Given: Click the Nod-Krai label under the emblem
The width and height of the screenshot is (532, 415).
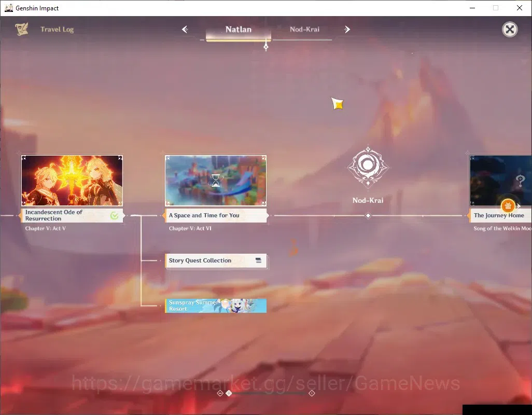Looking at the screenshot, I should [368, 200].
